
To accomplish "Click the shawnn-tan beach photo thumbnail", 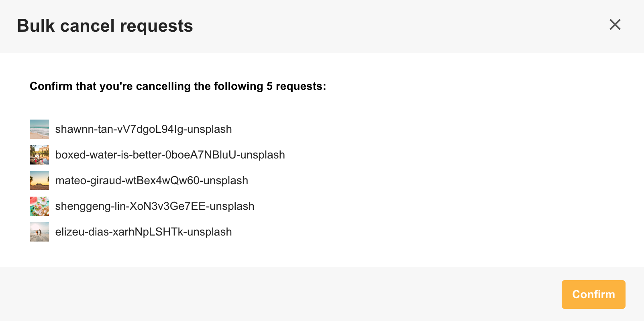I will point(39,129).
